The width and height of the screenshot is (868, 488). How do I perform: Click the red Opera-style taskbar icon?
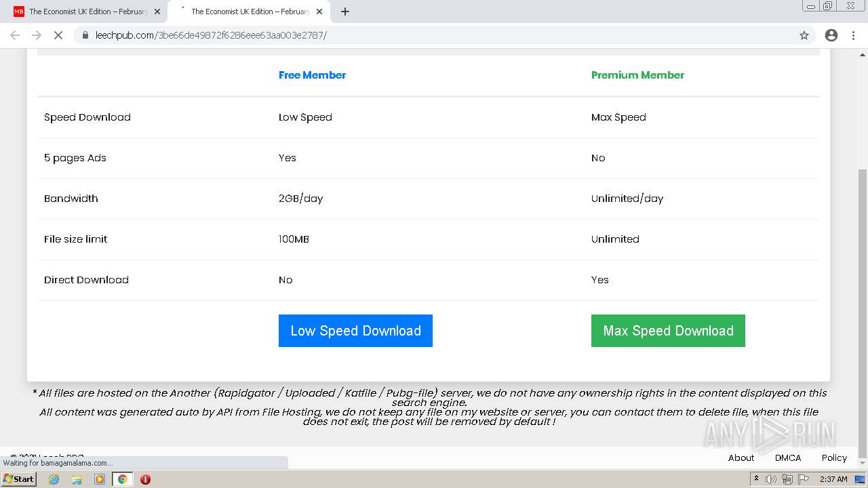pyautogui.click(x=145, y=479)
